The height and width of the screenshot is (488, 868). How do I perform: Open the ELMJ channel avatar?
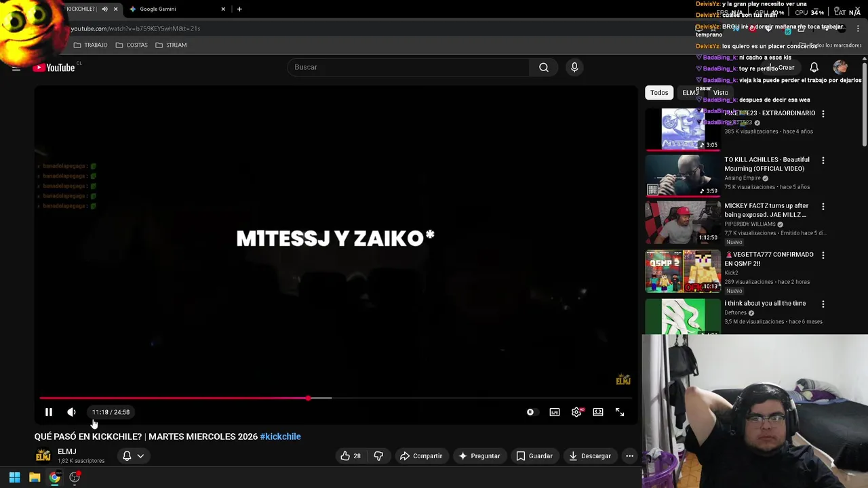pos(43,455)
